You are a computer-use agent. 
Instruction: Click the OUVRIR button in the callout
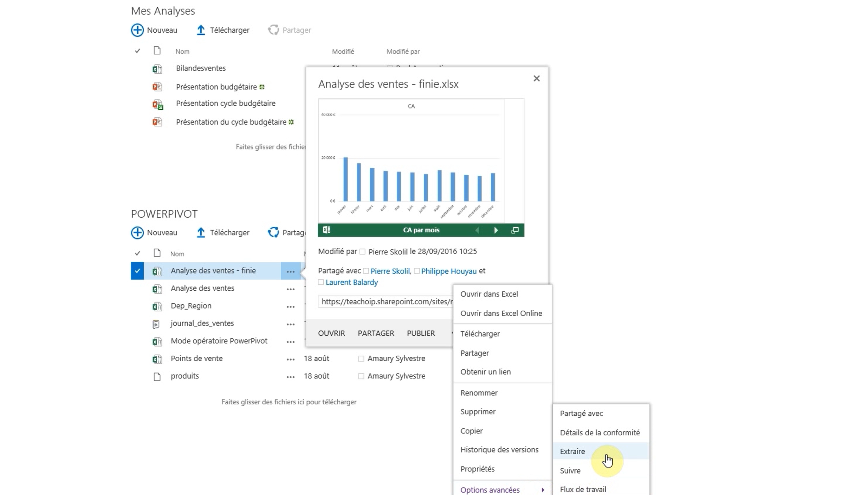click(331, 333)
